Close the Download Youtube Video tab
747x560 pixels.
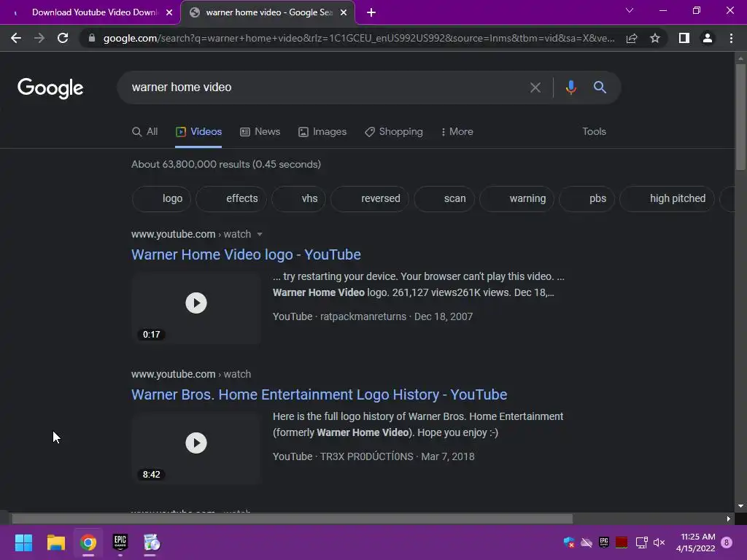point(169,13)
